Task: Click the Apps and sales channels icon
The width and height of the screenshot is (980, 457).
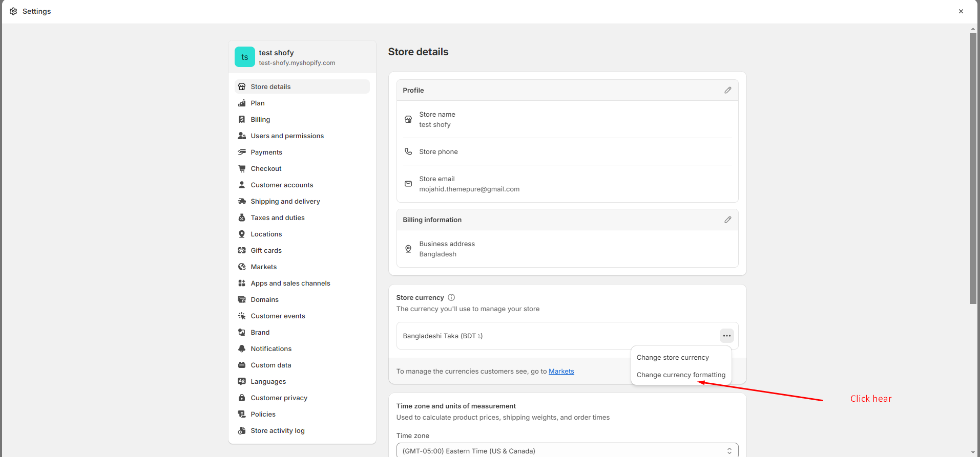Action: [x=242, y=283]
